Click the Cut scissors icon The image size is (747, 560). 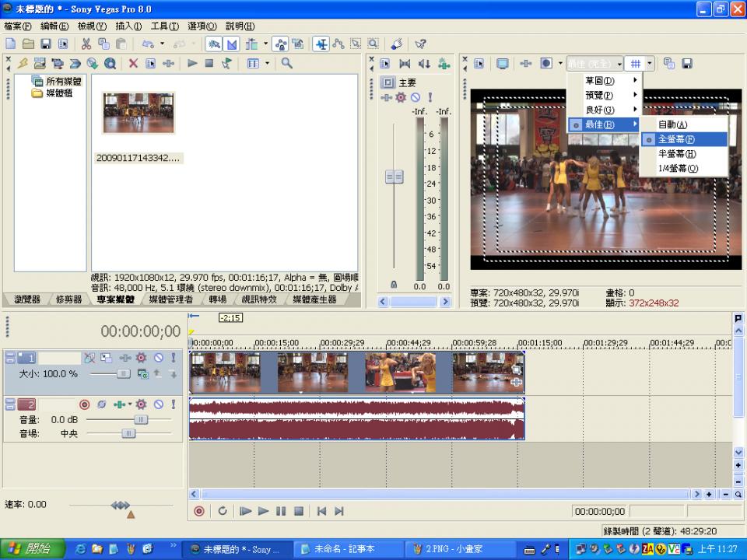point(86,44)
